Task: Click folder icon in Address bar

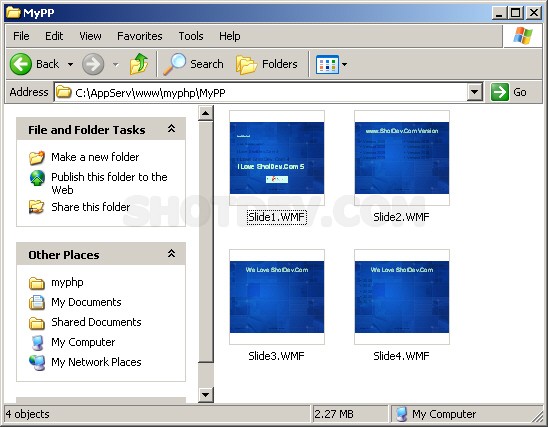Action: tap(64, 92)
